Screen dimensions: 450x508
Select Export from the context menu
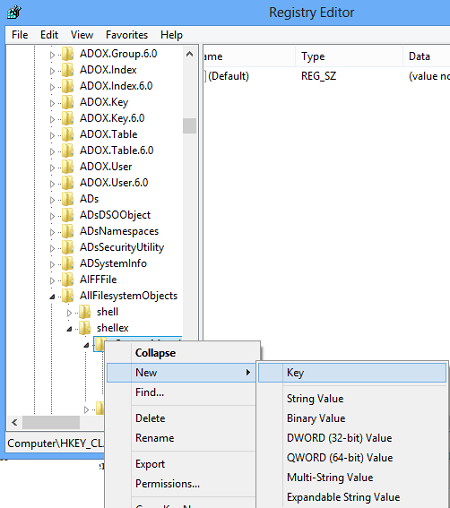182,464
